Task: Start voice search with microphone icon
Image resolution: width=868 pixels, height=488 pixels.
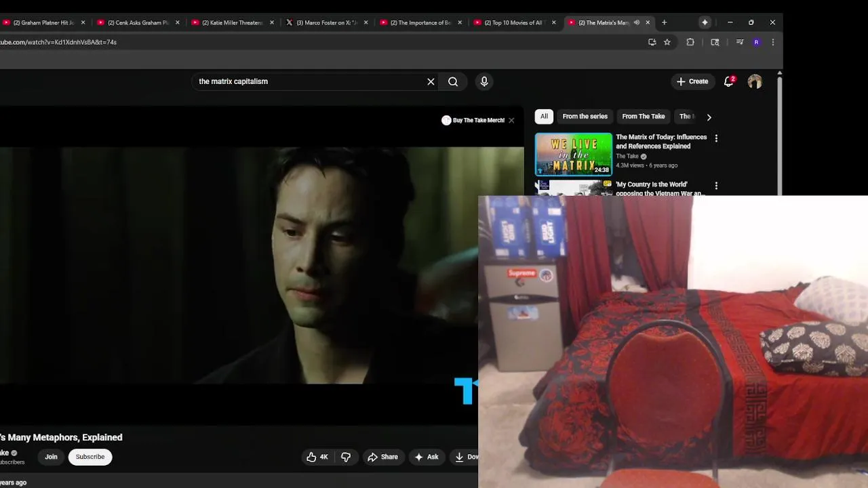Action: pyautogui.click(x=484, y=81)
